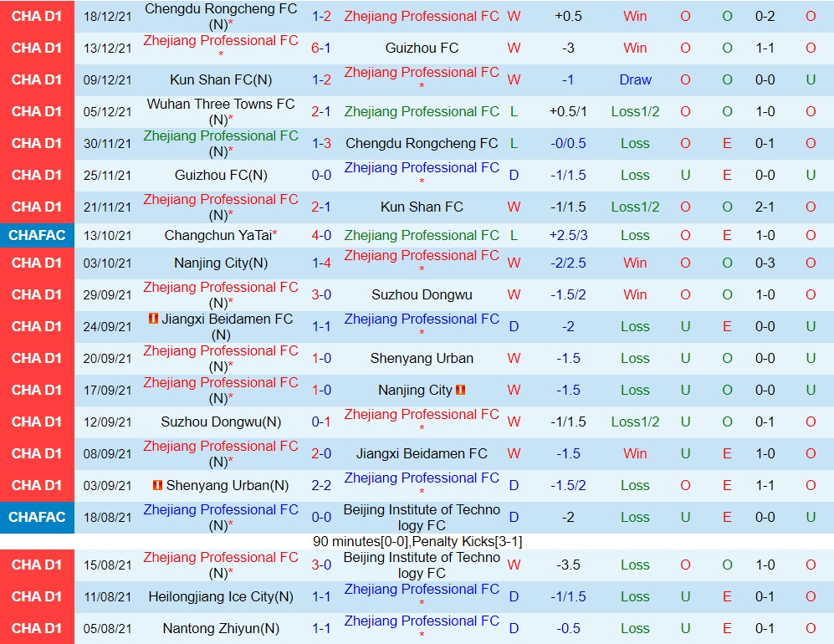This screenshot has height=644, width=834.
Task: Open the 2-2 score for Shenyang Urban match
Action: pyautogui.click(x=321, y=485)
